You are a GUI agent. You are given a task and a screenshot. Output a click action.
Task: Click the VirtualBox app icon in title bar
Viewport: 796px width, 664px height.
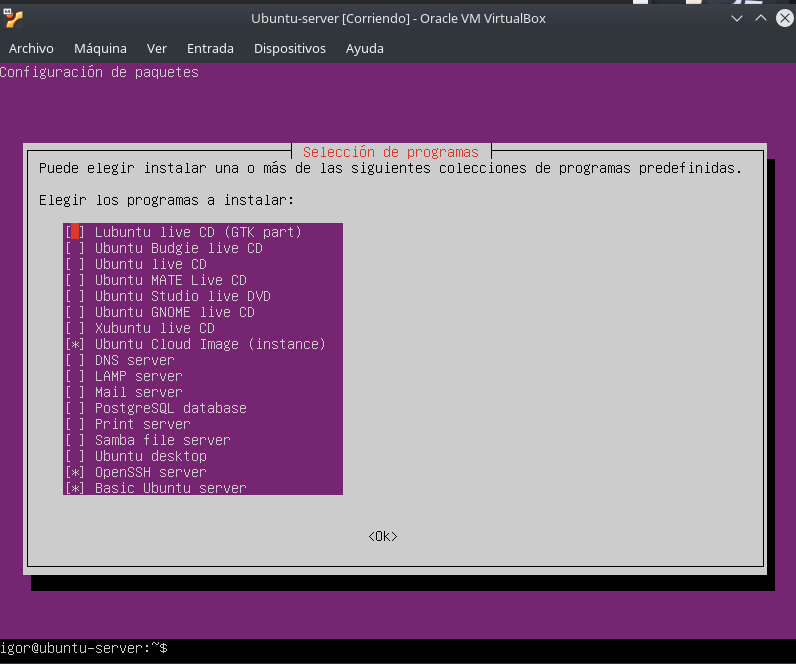point(13,18)
